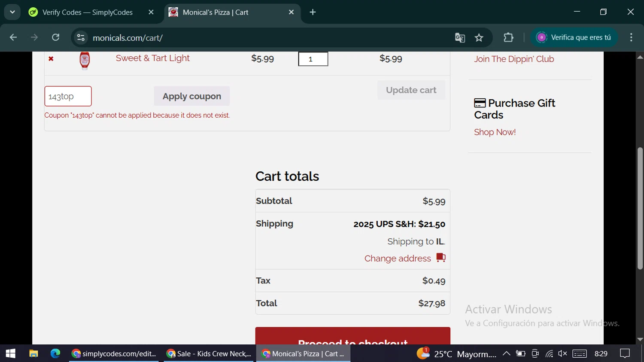Follow the Shop Now! gift card link
This screenshot has height=362, width=644.
tap(495, 132)
